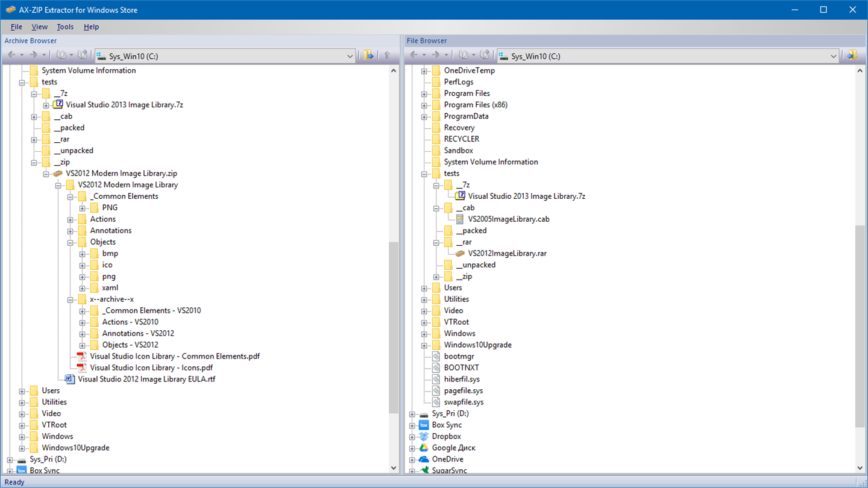This screenshot has width=868, height=488.
Task: Click the File Browser back arrow
Action: 414,55
